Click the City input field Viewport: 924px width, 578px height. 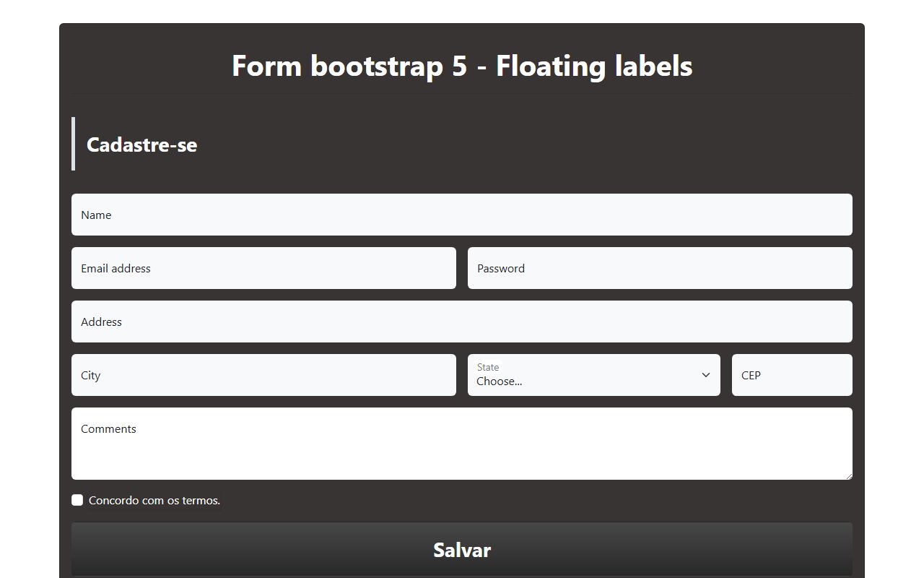click(x=263, y=375)
